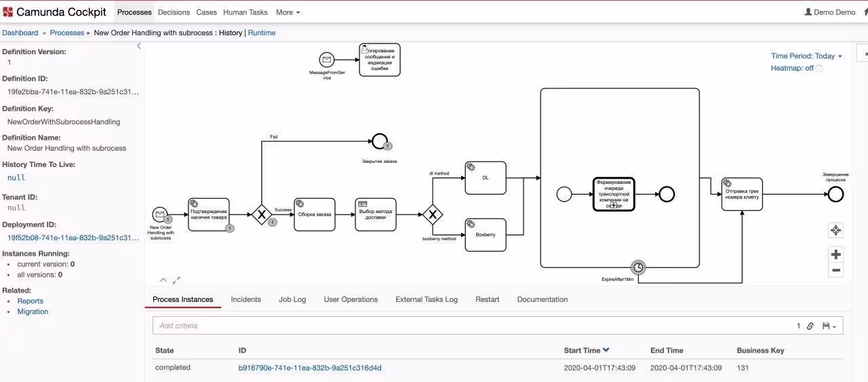Click the count badge on Закрытие заказа event
This screenshot has height=382, width=868.
(388, 146)
